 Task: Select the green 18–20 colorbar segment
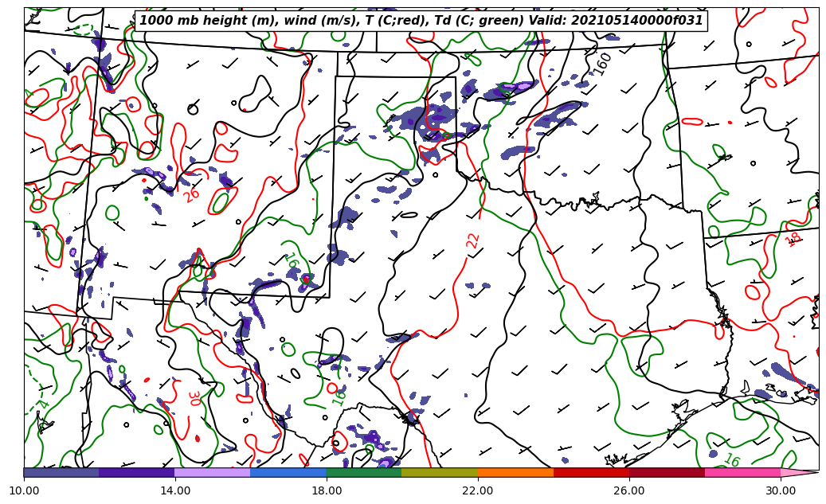coord(363,472)
